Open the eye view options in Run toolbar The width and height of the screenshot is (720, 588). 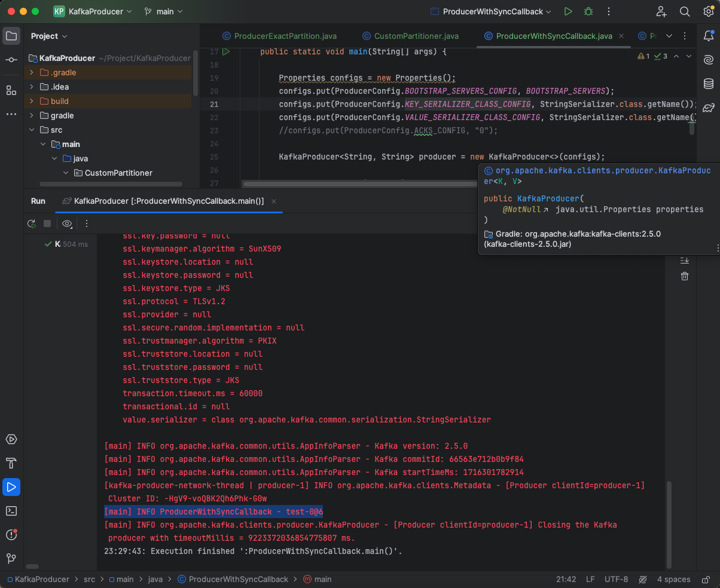(67, 223)
